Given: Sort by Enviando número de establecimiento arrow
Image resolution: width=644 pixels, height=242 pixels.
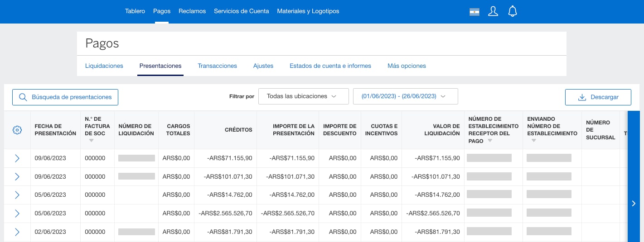Looking at the screenshot, I should pyautogui.click(x=534, y=141).
